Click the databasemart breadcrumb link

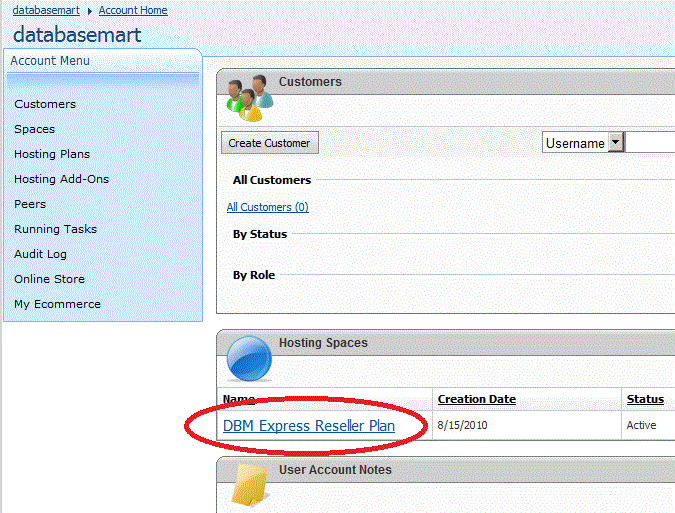click(x=46, y=10)
